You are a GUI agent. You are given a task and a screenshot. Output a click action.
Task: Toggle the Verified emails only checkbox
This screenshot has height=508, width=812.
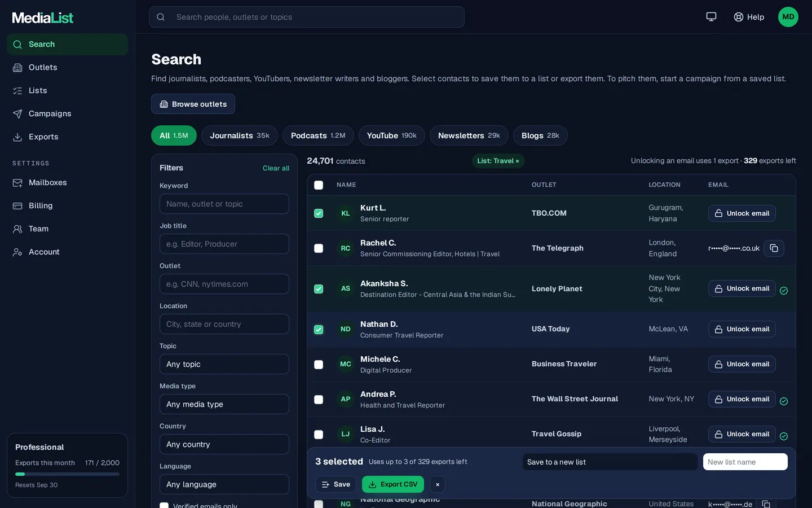pos(164,505)
